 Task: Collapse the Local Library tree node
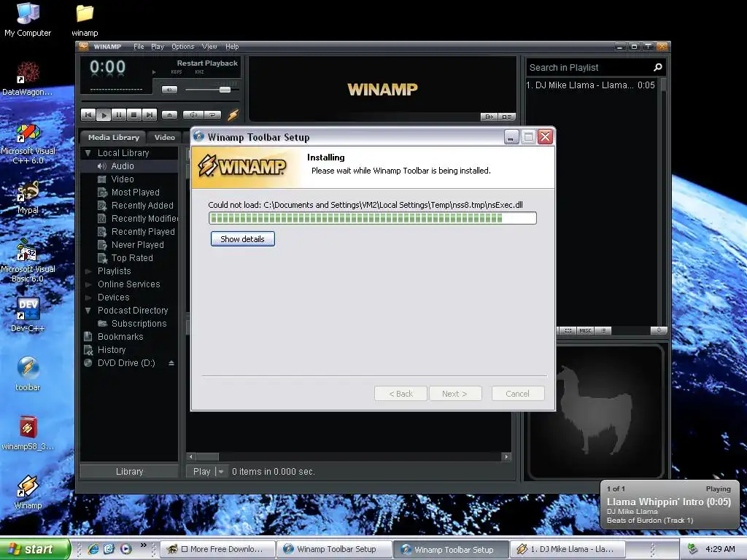88,153
